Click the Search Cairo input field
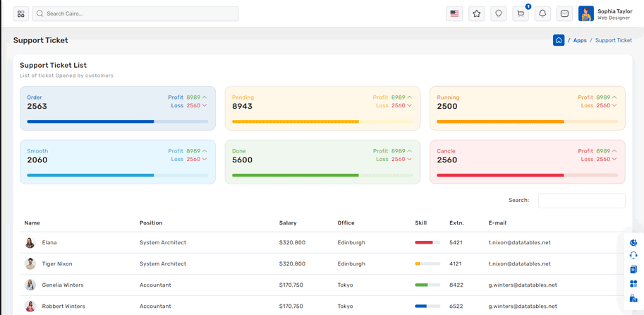The image size is (644, 315). [x=135, y=13]
